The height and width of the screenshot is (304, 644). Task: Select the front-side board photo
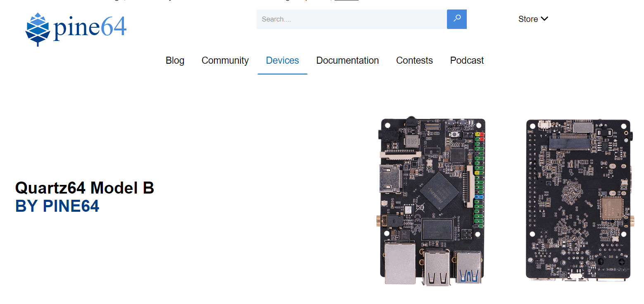[433, 201]
